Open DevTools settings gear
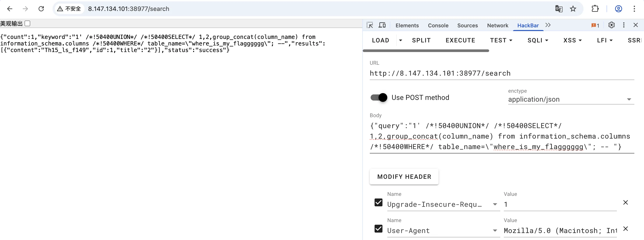 [x=612, y=25]
